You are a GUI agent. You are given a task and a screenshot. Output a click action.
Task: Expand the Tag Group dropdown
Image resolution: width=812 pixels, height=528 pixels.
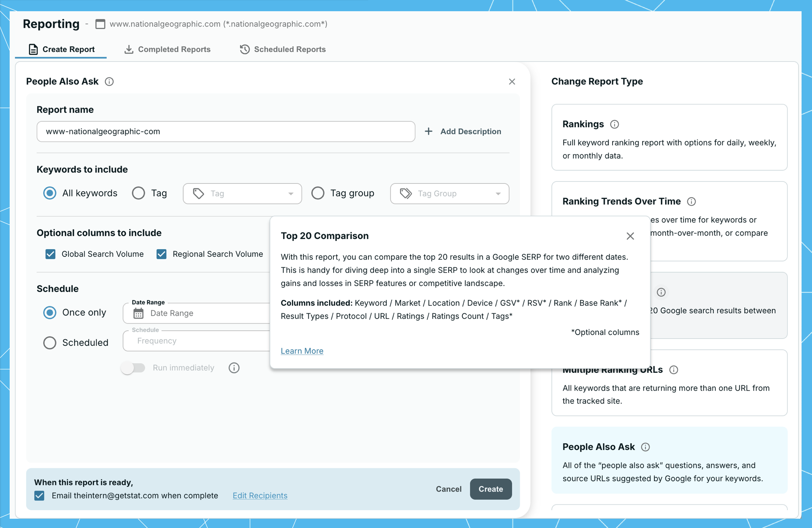coord(449,193)
